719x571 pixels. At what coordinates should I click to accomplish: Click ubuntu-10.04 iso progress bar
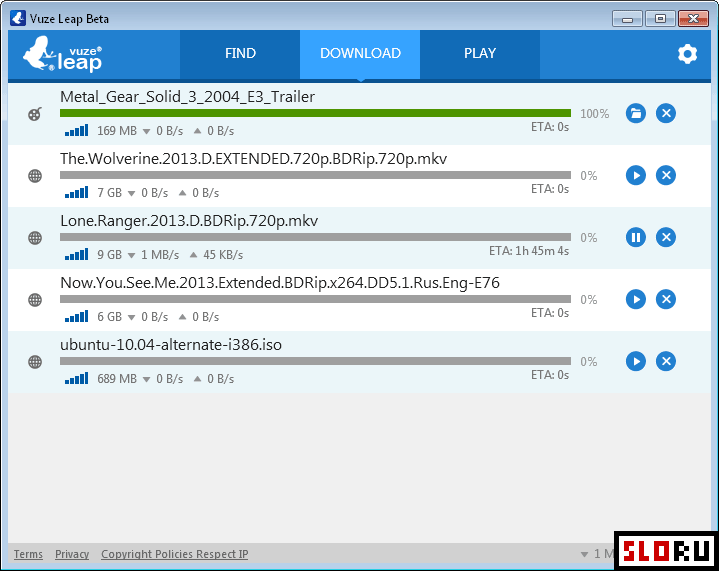click(x=315, y=361)
